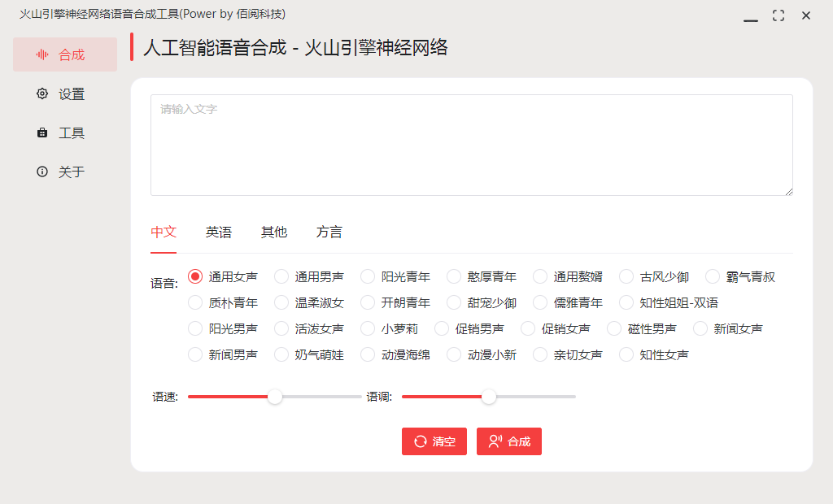The height and width of the screenshot is (504, 833).
Task: Click inside the 请输入文字 text area
Action: click(471, 145)
